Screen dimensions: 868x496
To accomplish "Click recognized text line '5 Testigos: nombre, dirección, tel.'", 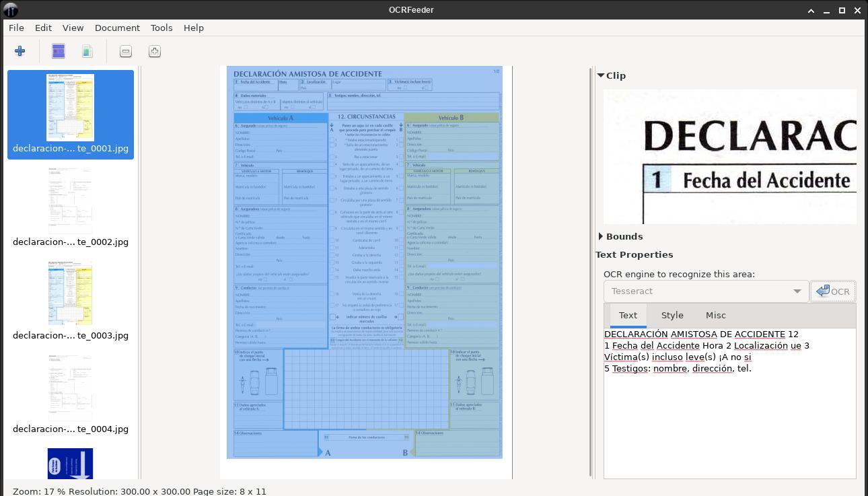I will click(x=678, y=368).
